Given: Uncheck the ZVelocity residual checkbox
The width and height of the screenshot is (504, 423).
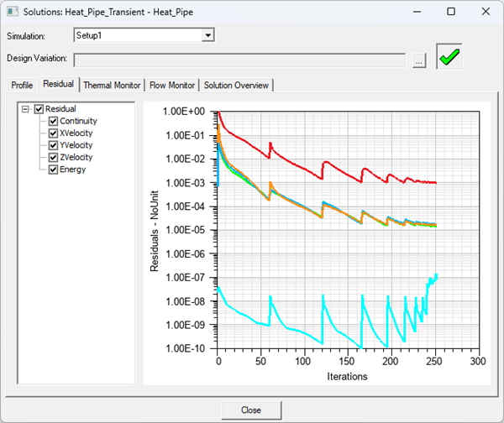Looking at the screenshot, I should coord(53,158).
